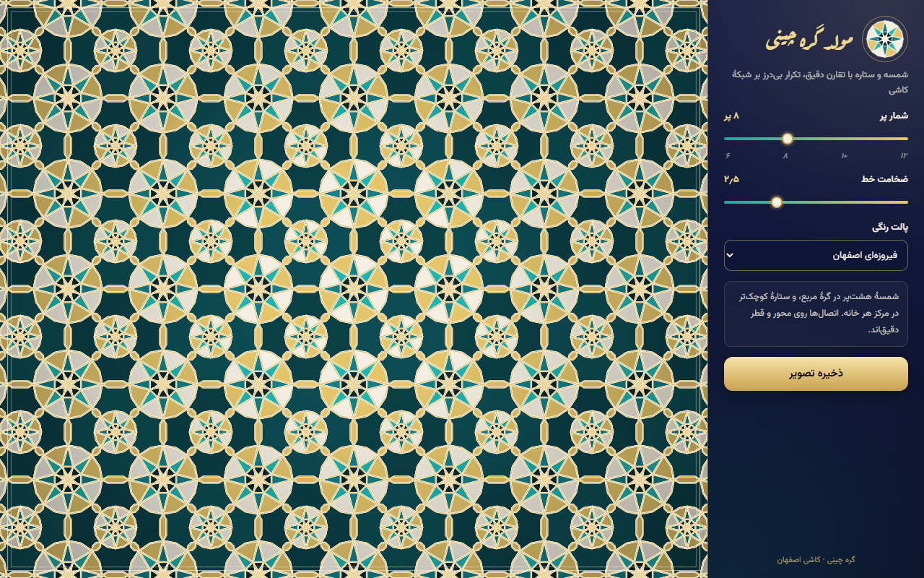Click the ضخامت خط label

[x=884, y=178]
